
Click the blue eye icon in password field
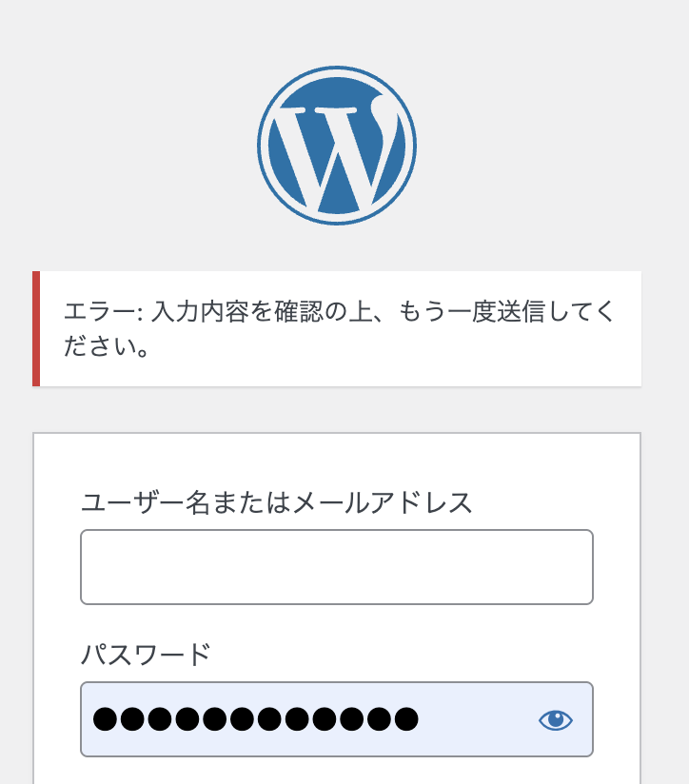click(556, 720)
